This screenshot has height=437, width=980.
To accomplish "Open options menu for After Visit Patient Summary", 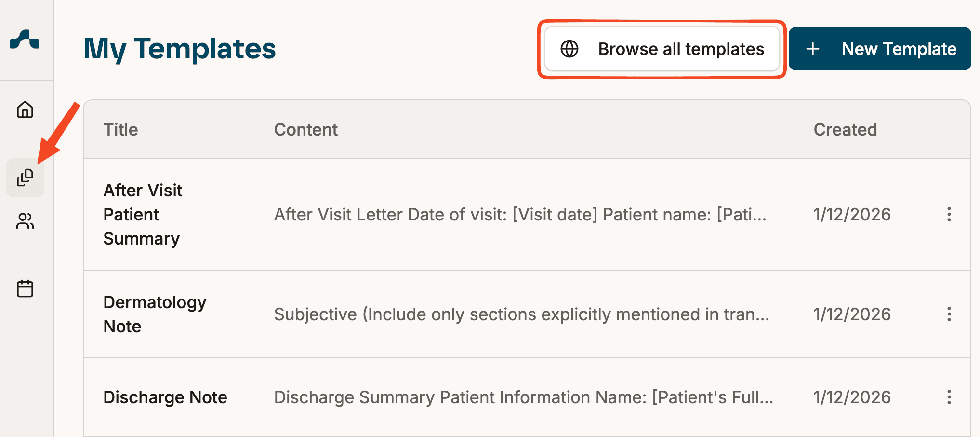I will pyautogui.click(x=949, y=214).
